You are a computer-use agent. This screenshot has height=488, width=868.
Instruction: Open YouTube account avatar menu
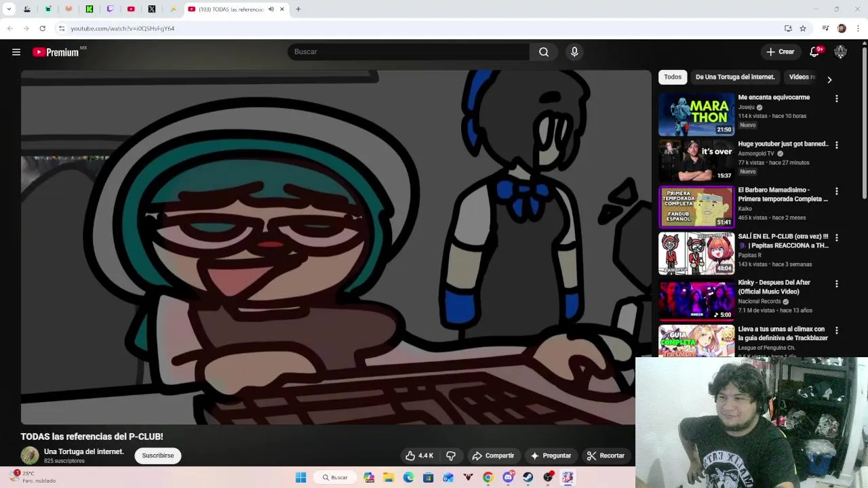coord(840,52)
